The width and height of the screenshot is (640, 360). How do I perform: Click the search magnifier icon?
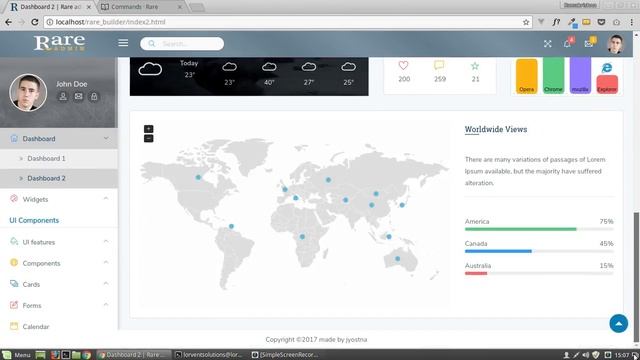[x=151, y=44]
